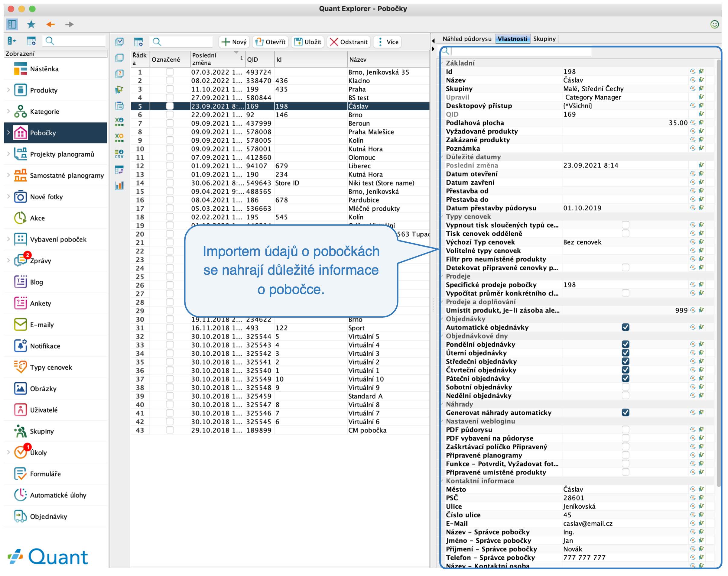Click the table settings icon beside list search

click(138, 42)
